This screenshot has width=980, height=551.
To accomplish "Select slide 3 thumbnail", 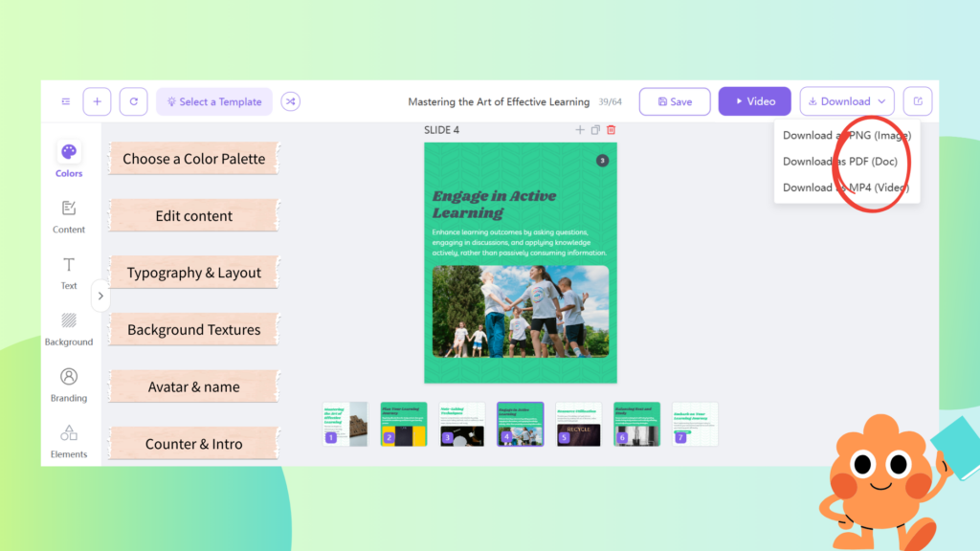I will pos(462,424).
